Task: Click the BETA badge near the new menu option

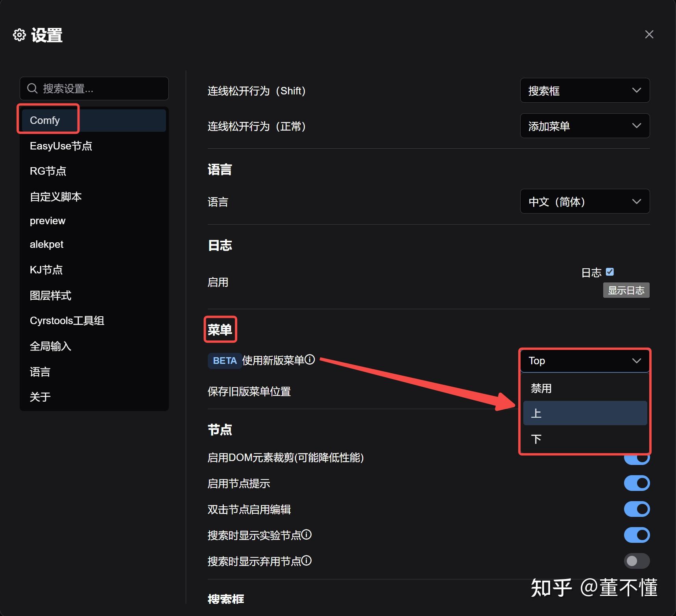Action: pyautogui.click(x=224, y=360)
